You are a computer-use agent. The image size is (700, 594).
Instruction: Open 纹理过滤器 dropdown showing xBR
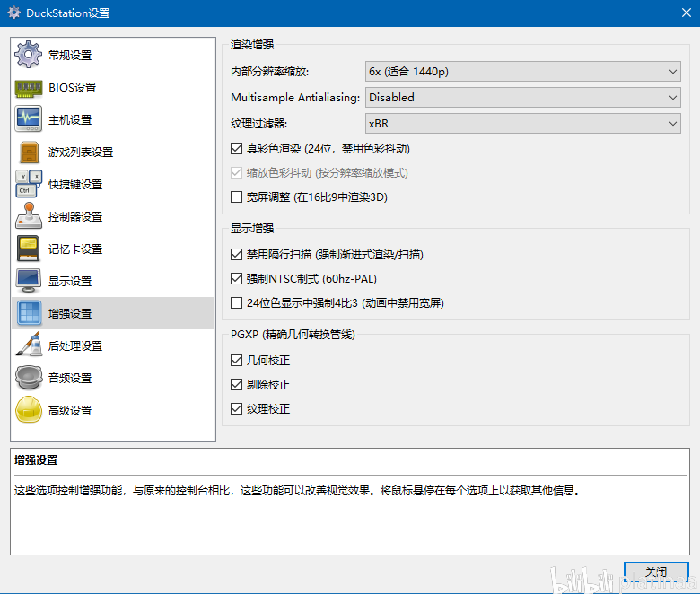pos(523,123)
